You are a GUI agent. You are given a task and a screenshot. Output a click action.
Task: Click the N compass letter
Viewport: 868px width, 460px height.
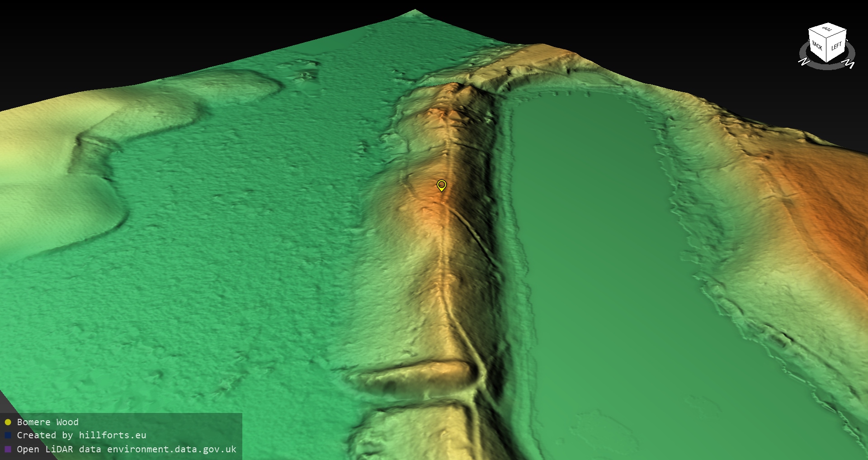804,62
